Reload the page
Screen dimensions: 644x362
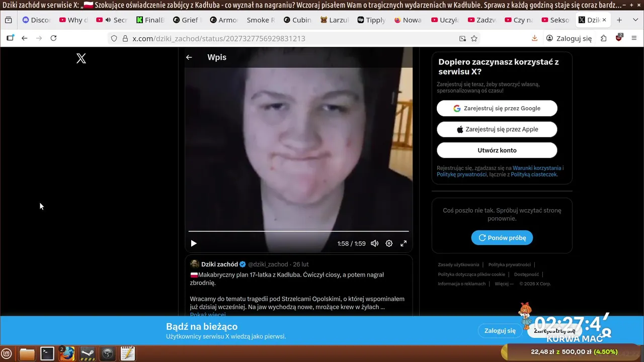53,38
